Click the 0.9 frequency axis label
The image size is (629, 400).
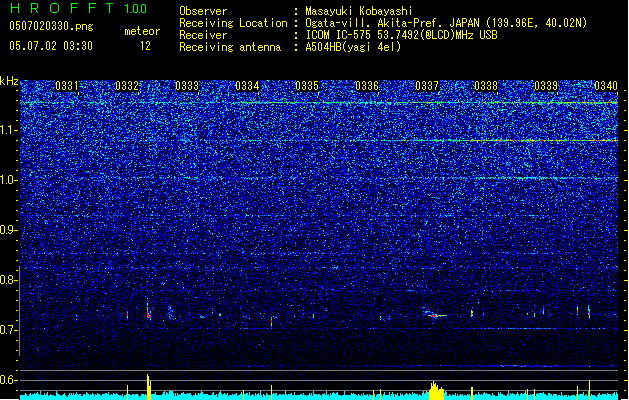tap(9, 230)
